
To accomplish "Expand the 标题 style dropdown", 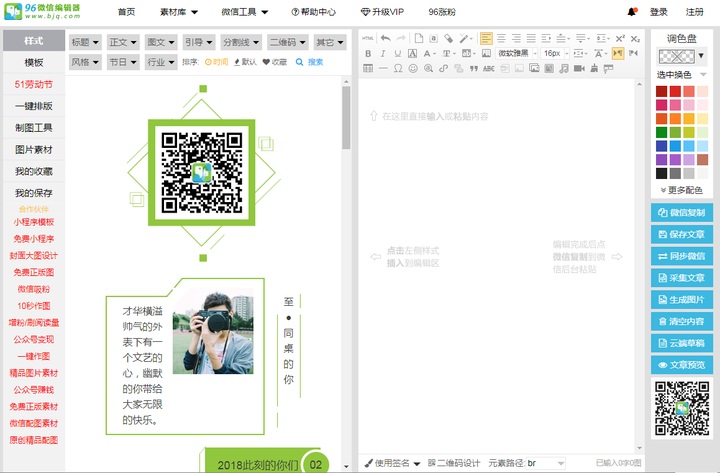I will pyautogui.click(x=85, y=42).
